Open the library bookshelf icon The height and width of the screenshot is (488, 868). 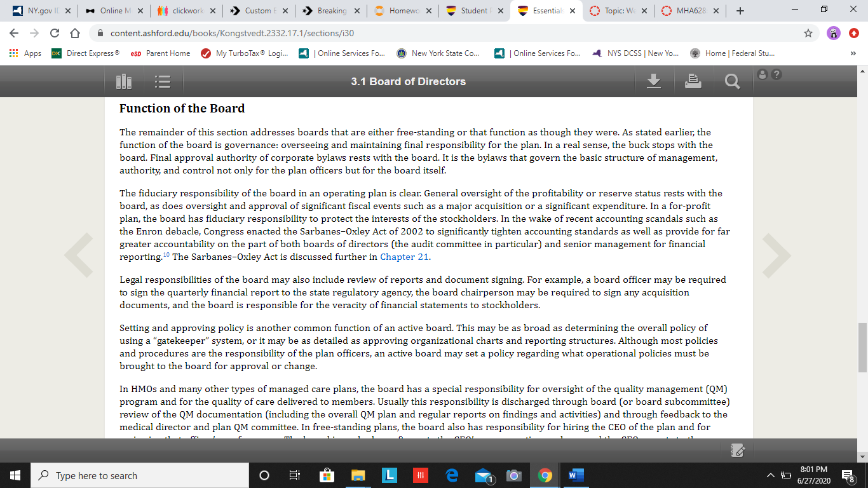[124, 81]
